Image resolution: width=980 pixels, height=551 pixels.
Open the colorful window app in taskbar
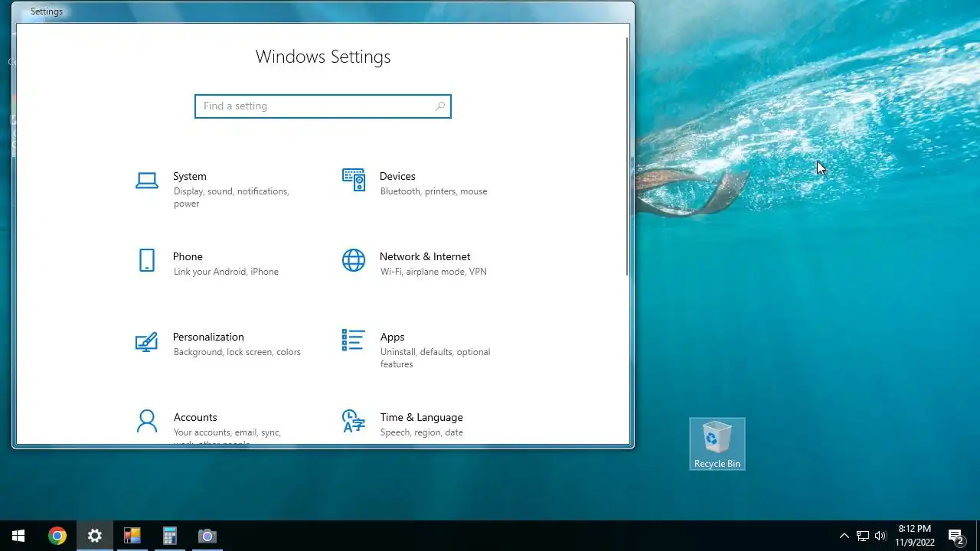[x=132, y=536]
